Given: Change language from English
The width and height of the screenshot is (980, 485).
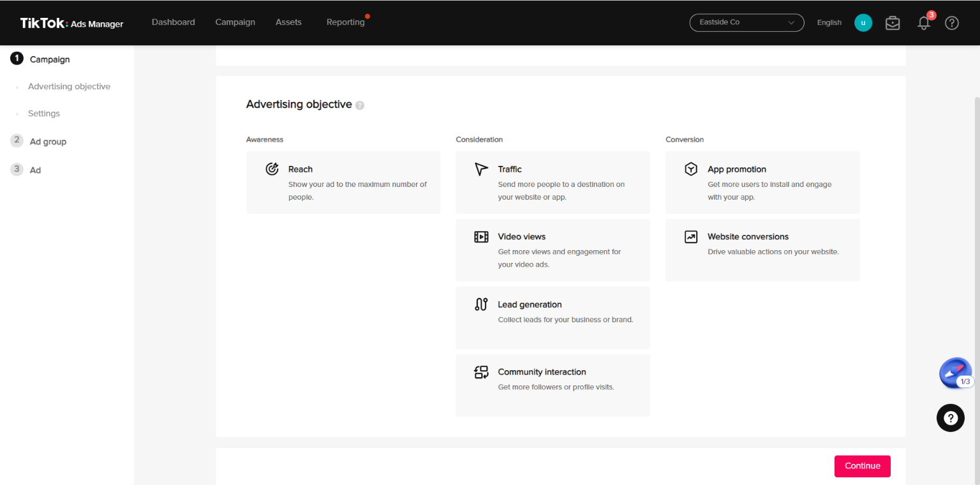Looking at the screenshot, I should point(829,22).
